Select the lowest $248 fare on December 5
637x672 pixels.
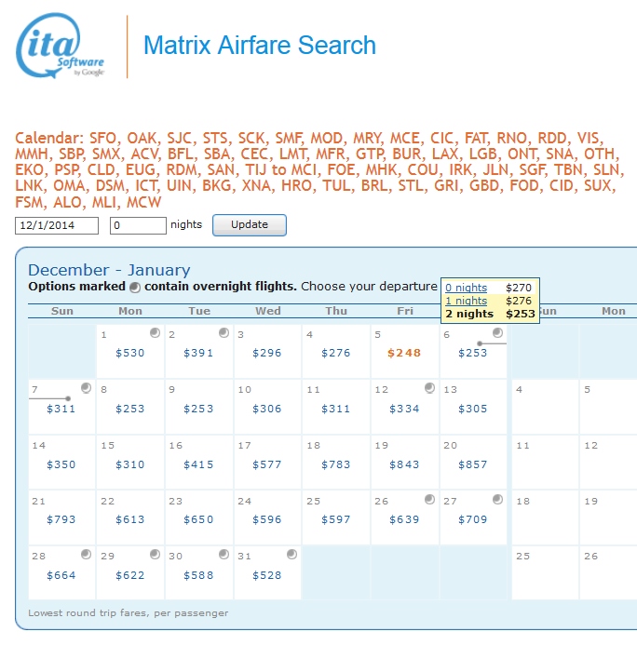[405, 353]
